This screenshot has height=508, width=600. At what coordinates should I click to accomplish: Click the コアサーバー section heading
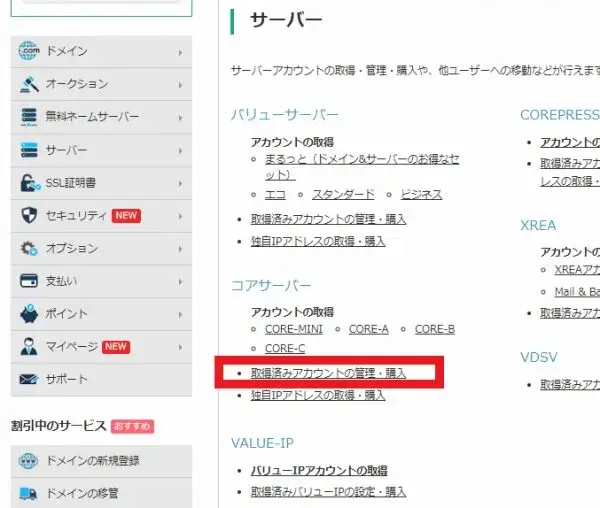tap(271, 285)
